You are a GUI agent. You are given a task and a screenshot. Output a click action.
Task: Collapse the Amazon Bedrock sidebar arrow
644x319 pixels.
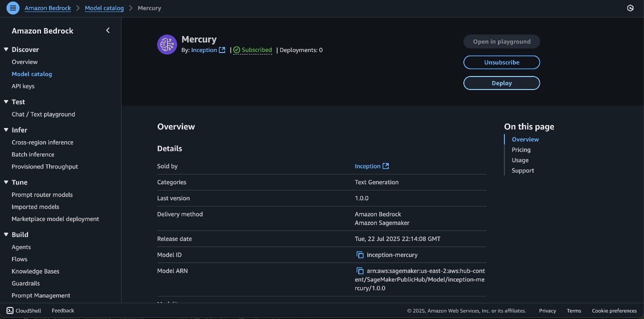pos(108,30)
